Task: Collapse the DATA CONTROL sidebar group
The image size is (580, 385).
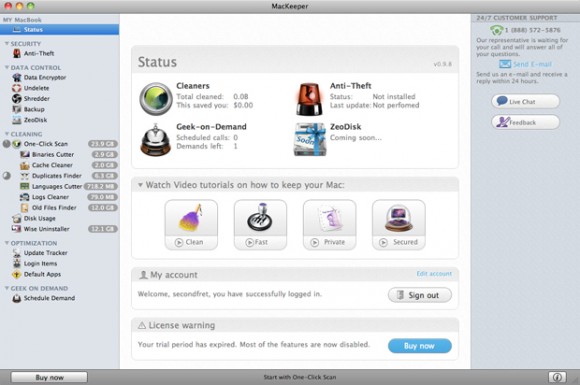Action: click(7, 67)
